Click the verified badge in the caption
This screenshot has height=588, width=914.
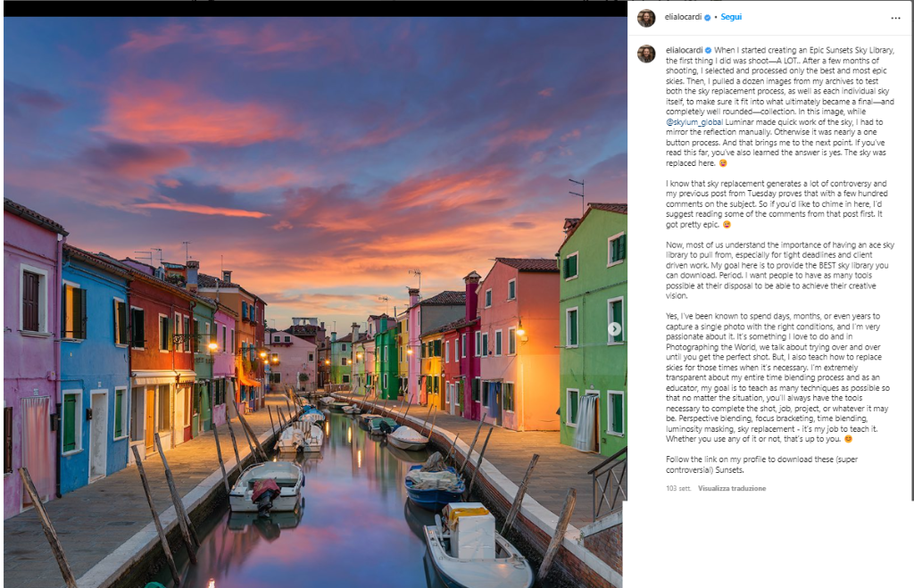click(x=709, y=51)
